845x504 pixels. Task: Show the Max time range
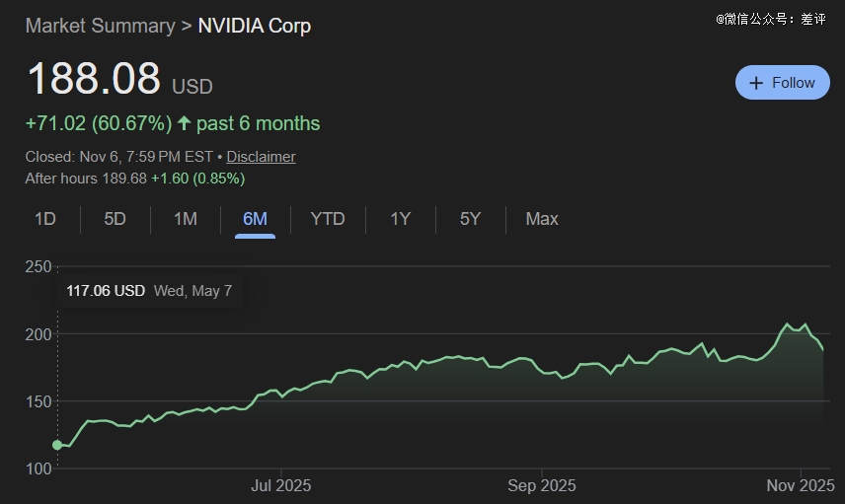click(x=542, y=219)
